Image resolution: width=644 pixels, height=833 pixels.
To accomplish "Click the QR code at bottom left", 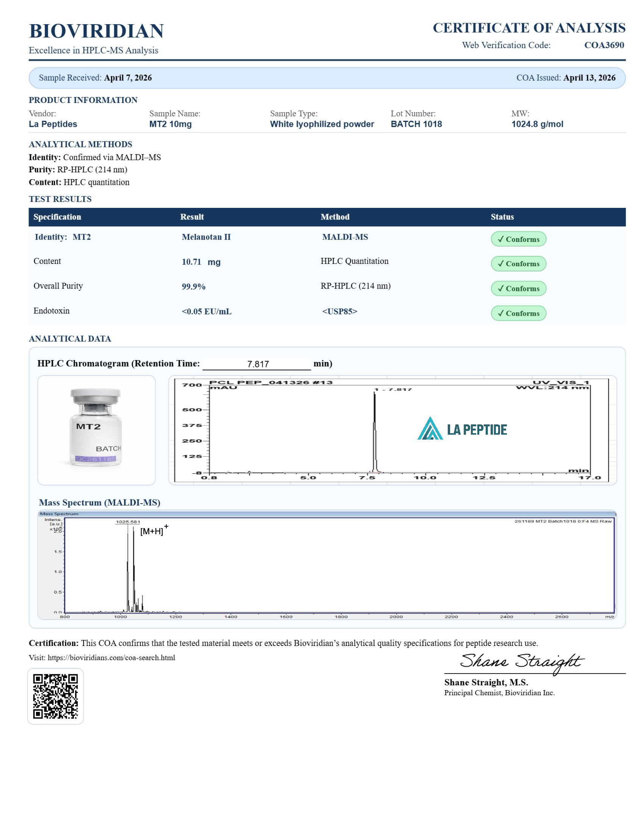I will pos(55,696).
